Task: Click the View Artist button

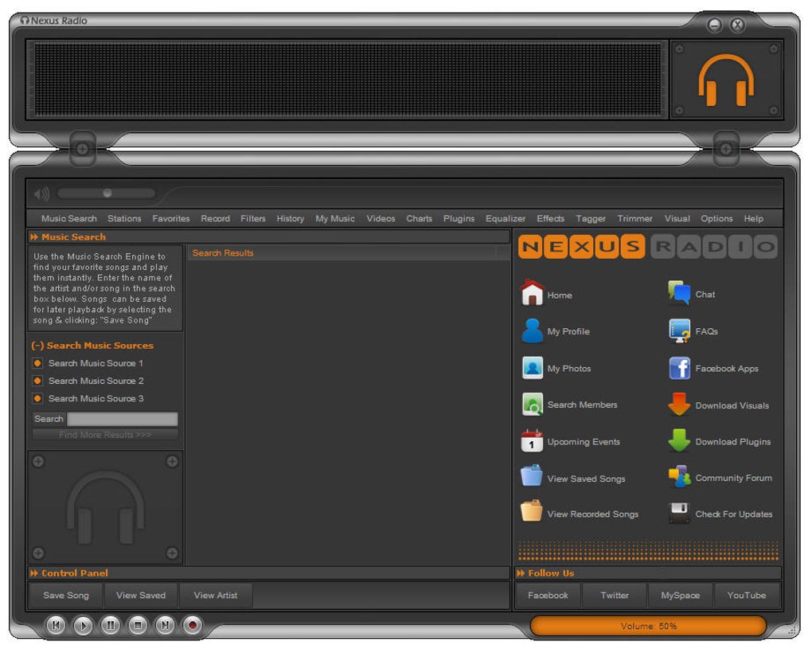Action: (216, 595)
